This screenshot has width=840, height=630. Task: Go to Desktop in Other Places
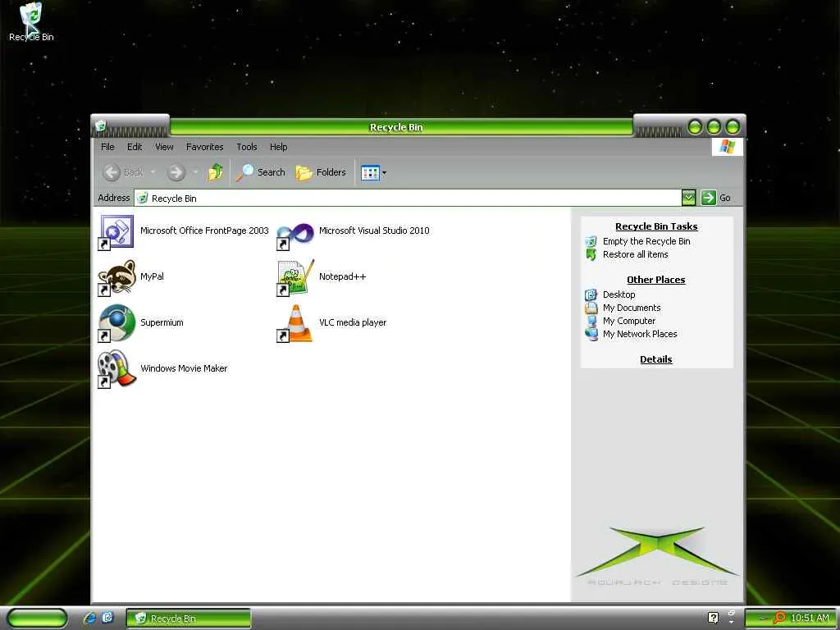(x=619, y=294)
